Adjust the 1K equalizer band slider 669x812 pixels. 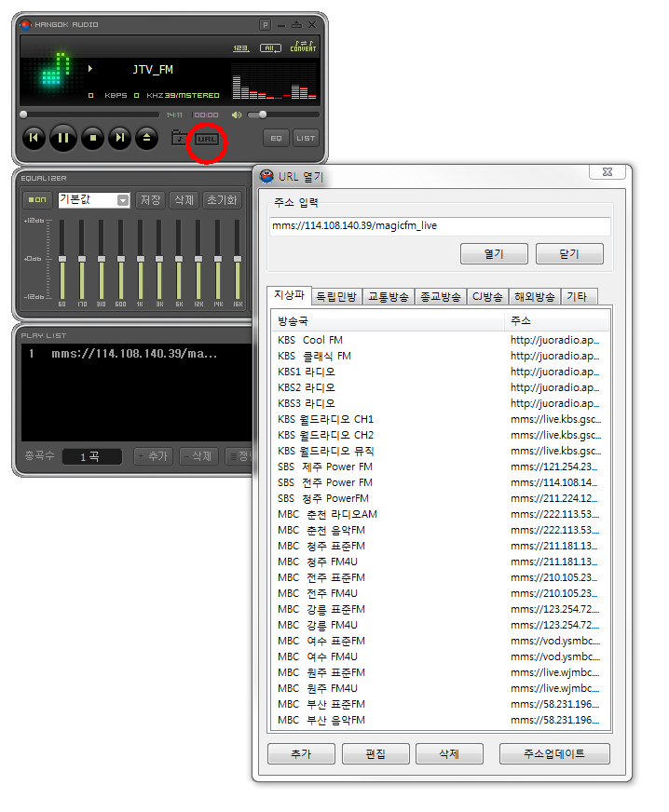141,259
